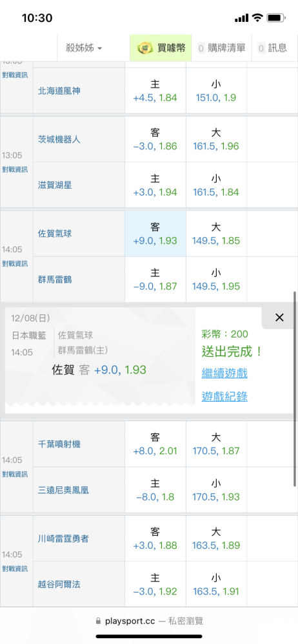Select 北海道風神 主 +4.5 bet
Image resolution: width=298 pixels, height=644 pixels.
155,91
